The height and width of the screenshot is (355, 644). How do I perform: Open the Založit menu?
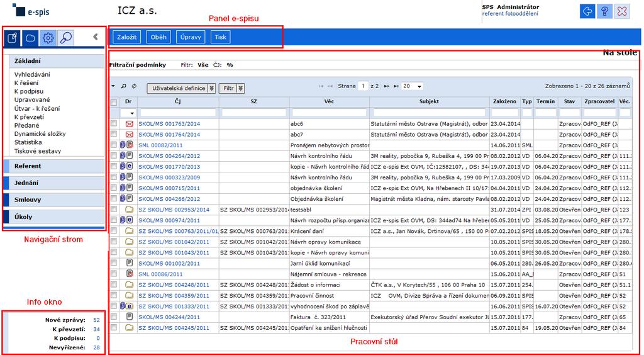tap(126, 37)
